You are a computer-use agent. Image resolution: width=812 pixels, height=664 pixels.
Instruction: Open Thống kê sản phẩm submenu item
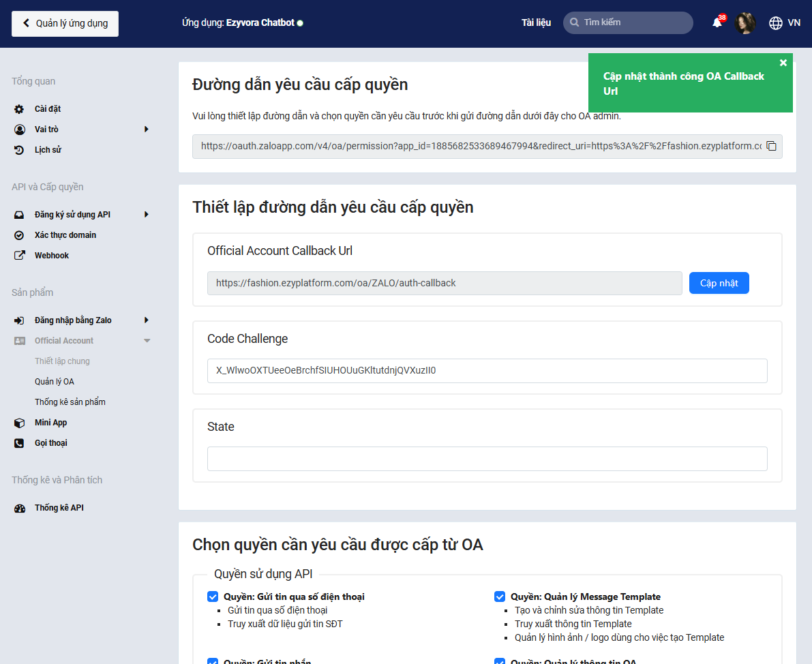pos(70,402)
